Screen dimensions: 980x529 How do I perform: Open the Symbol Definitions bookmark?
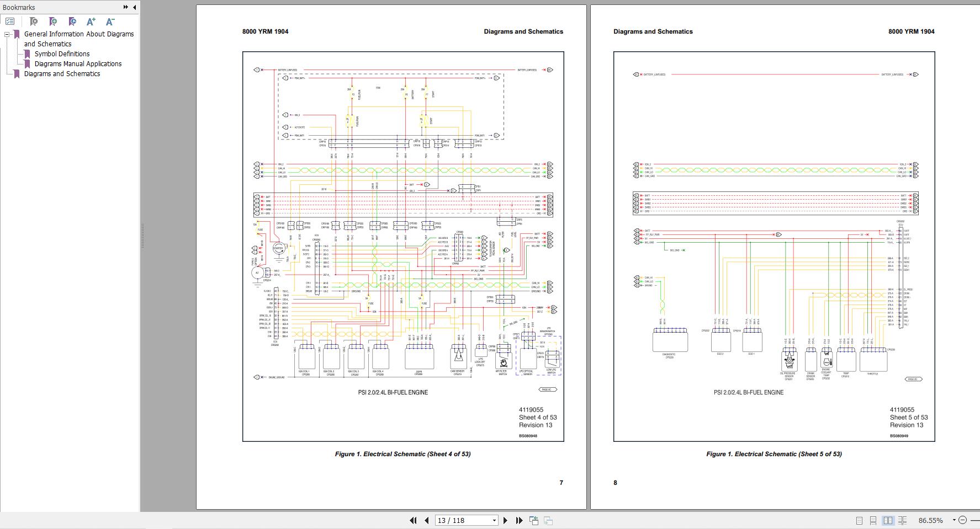coord(62,54)
